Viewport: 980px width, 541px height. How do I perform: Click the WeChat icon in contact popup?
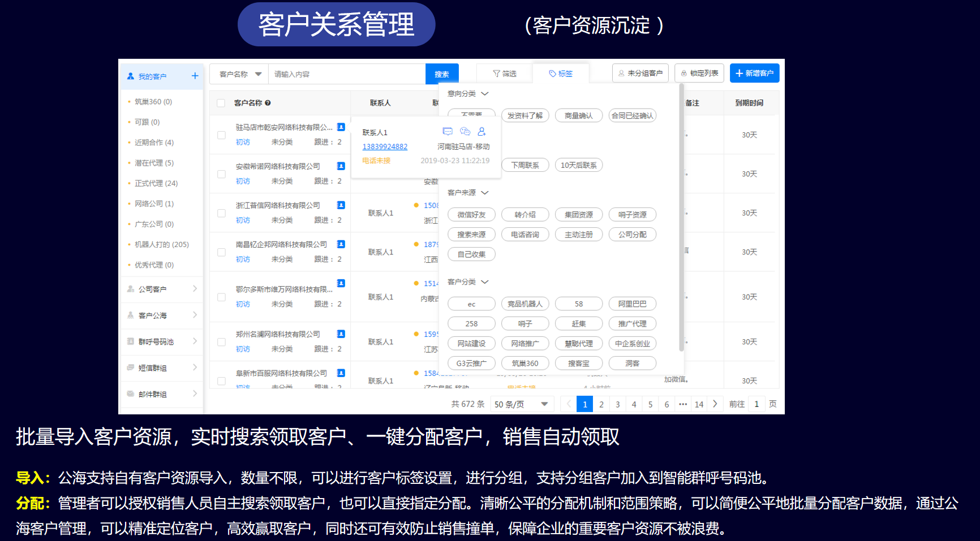pyautogui.click(x=465, y=132)
